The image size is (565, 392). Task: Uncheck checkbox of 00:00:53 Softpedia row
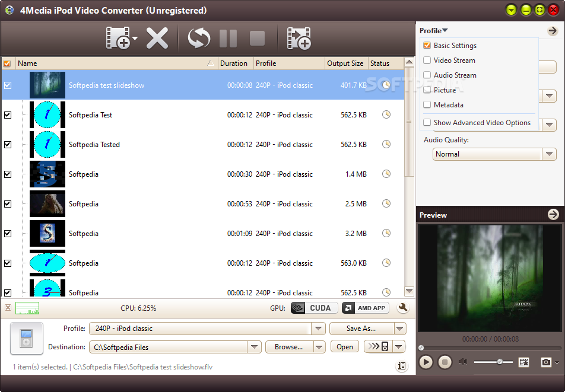tap(8, 204)
